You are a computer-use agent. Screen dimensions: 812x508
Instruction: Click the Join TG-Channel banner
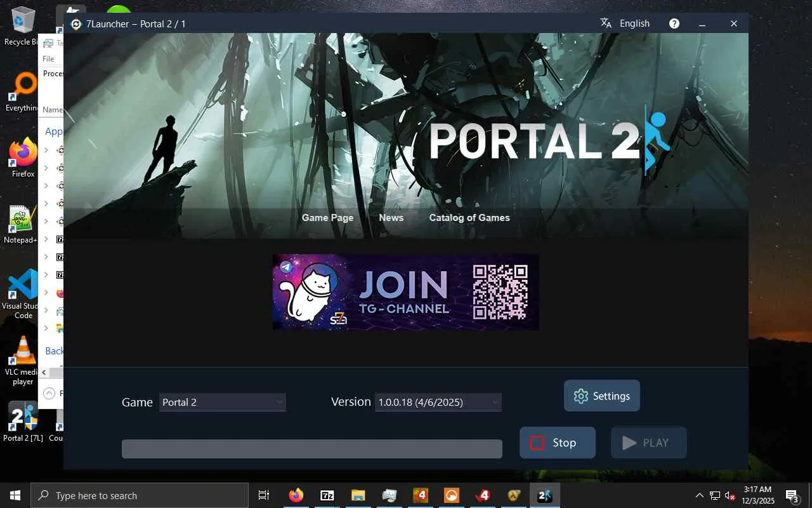click(406, 292)
